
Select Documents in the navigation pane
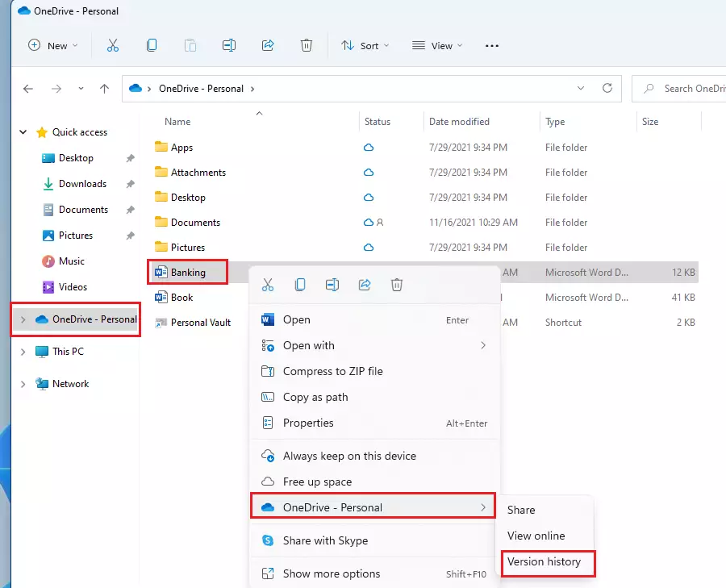coord(83,210)
